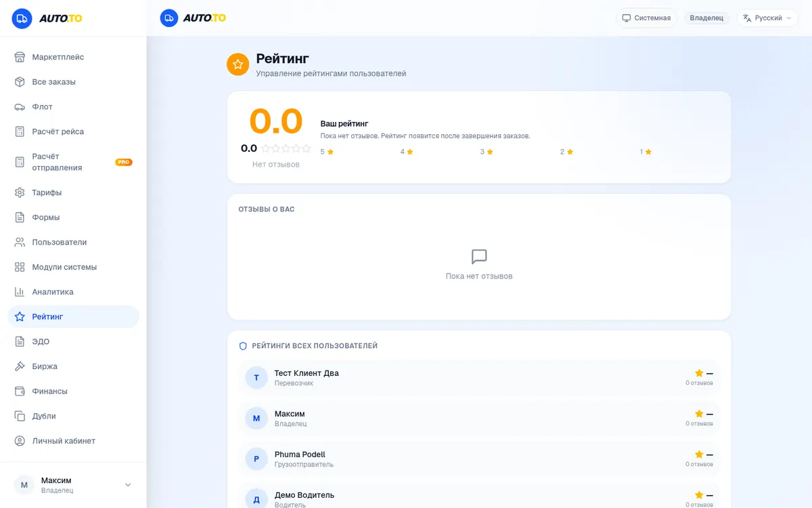Image resolution: width=812 pixels, height=508 pixels.
Task: Open the Дубли copy icon
Action: [x=20, y=416]
